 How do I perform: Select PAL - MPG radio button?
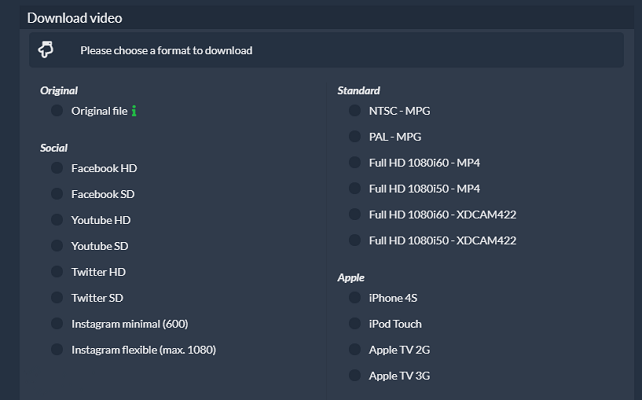click(x=355, y=136)
